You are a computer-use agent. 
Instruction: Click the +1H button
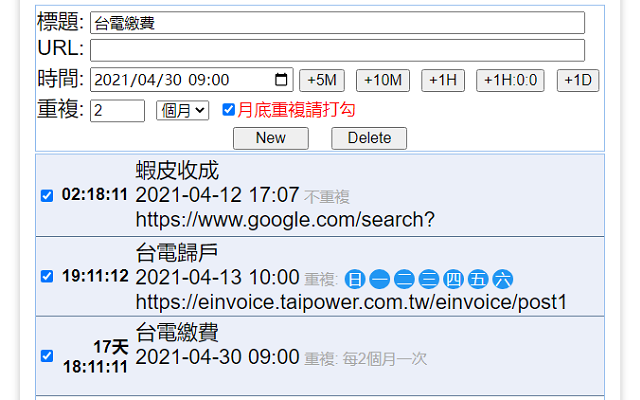pos(443,80)
